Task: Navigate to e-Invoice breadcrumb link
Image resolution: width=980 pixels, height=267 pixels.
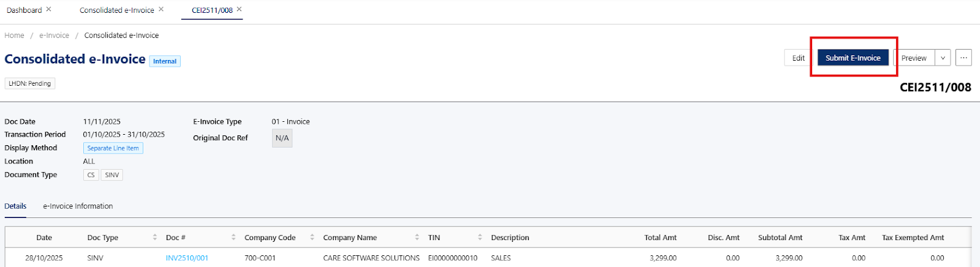Action: 54,36
